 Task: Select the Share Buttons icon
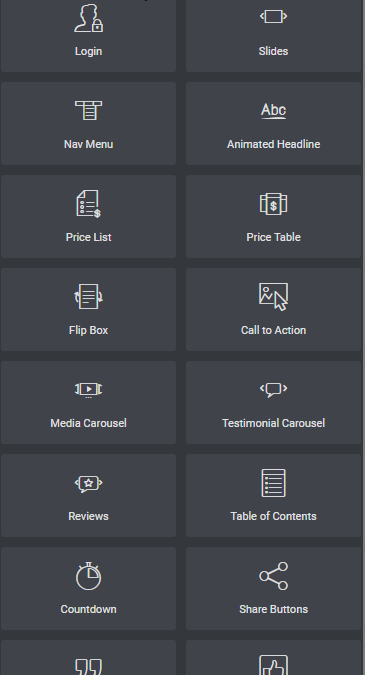(x=273, y=576)
